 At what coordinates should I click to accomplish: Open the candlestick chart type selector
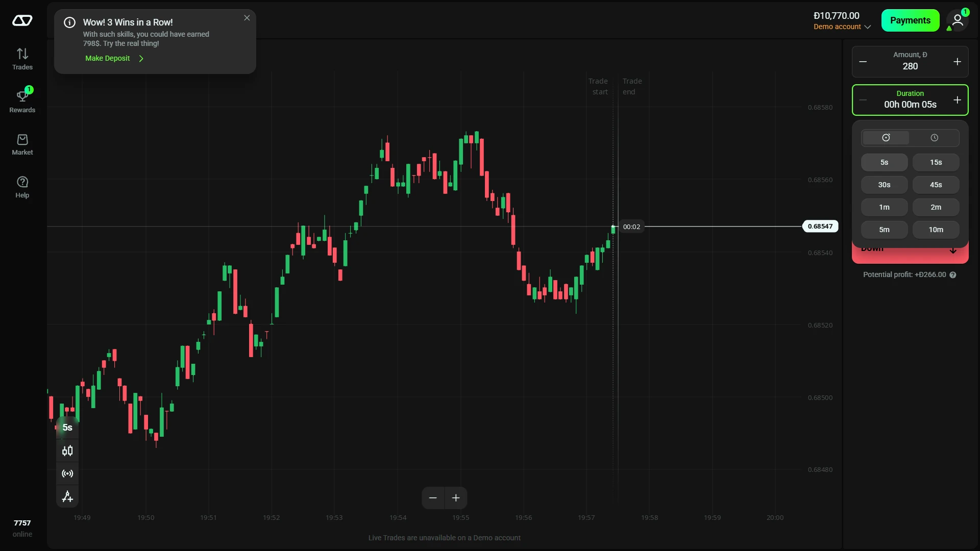(x=67, y=451)
